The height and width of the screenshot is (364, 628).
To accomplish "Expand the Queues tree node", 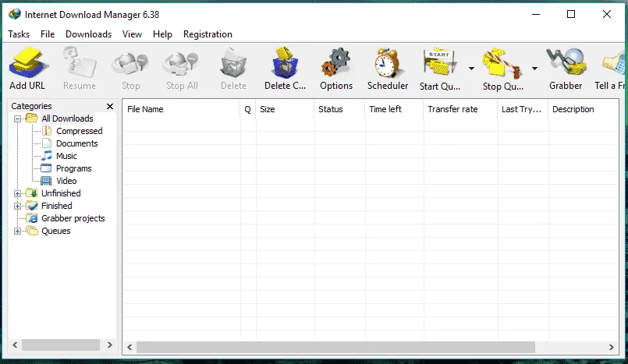I will coord(17,231).
